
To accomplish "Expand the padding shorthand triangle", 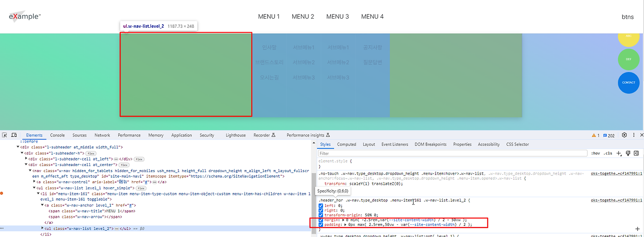I will (x=345, y=225).
